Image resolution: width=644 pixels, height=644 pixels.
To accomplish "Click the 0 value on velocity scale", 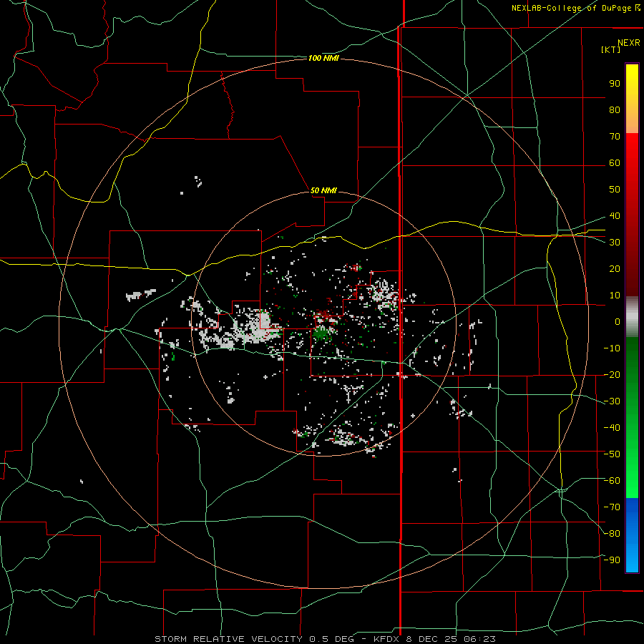I will [618, 322].
